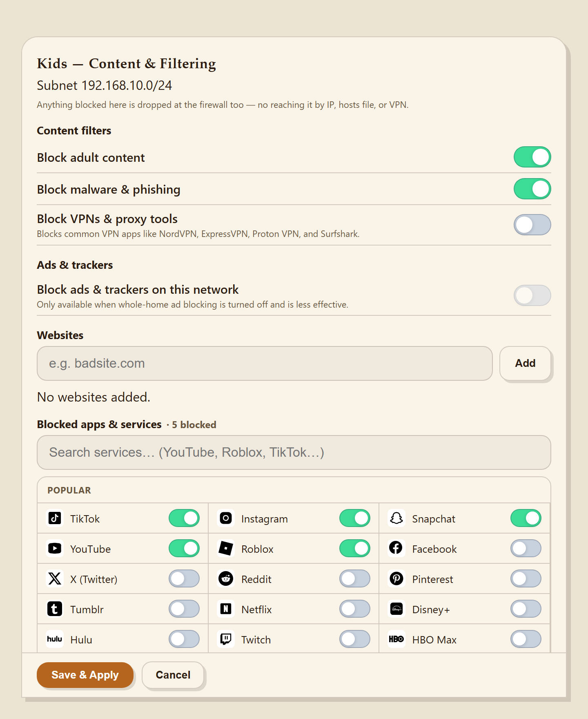This screenshot has width=588, height=719.
Task: Unblock TikTok with its toggle
Action: coord(184,518)
